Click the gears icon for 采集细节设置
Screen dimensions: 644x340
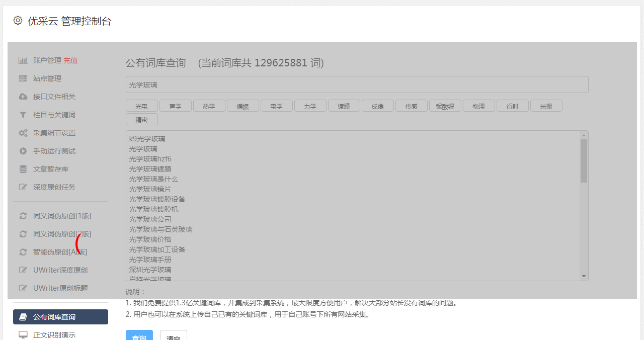[23, 133]
